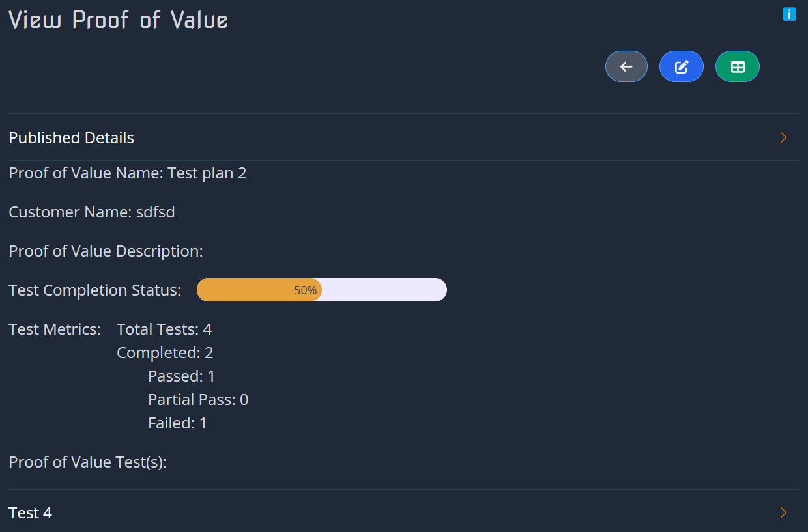Click the Customer Name sdfsd line
Image resolution: width=808 pixels, height=532 pixels.
tap(92, 212)
